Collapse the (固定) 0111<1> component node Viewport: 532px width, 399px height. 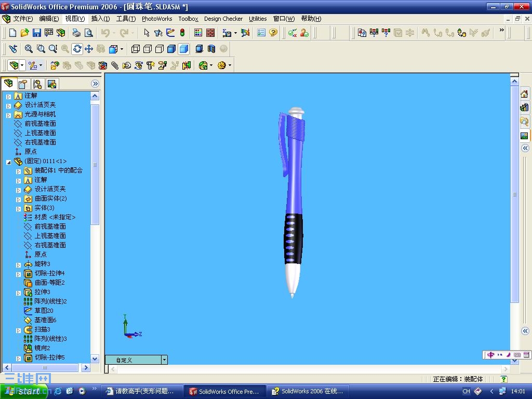[9, 162]
